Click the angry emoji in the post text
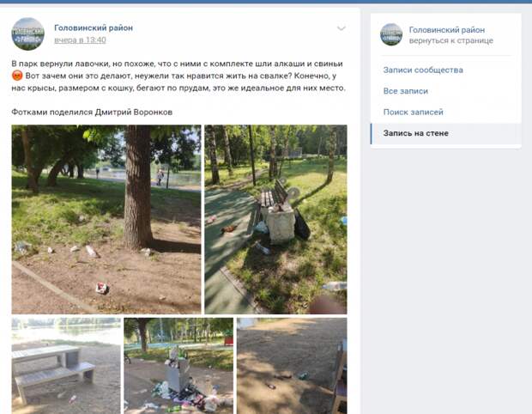532x414 pixels. (x=17, y=76)
